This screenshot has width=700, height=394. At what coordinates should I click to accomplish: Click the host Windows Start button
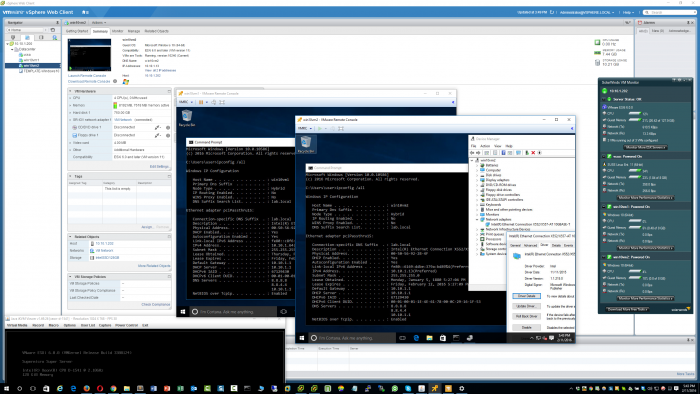[6, 389]
